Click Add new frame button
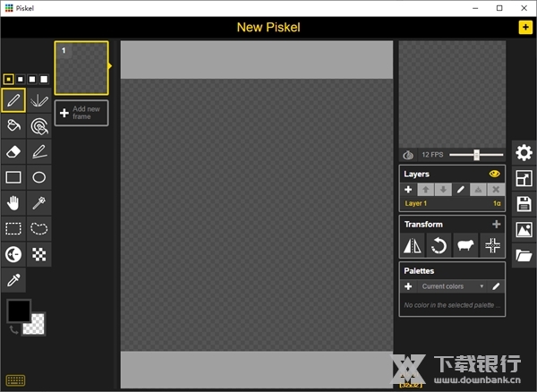The image size is (537, 392). tap(81, 113)
